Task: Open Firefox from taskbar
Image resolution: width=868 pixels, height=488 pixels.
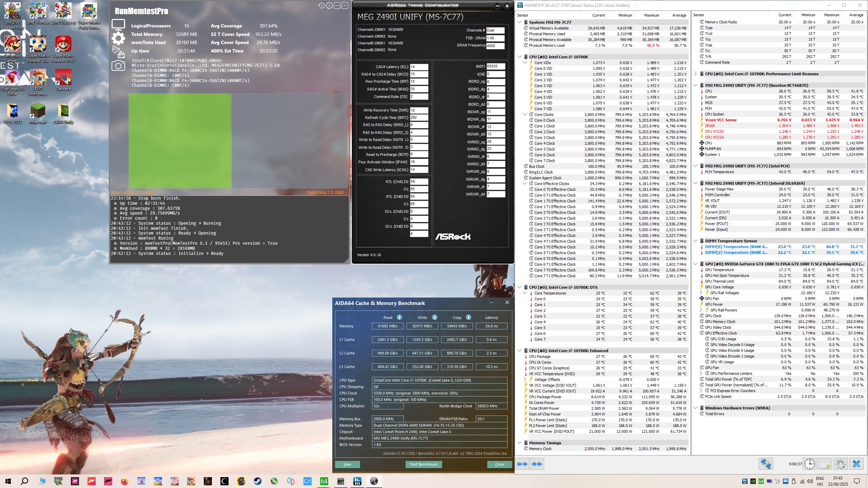Action: click(x=125, y=481)
